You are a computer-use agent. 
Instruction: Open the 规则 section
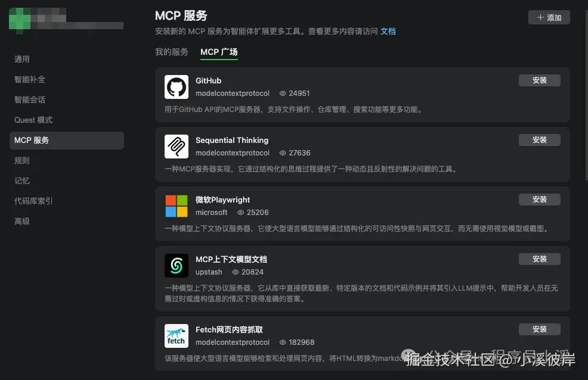(x=21, y=160)
